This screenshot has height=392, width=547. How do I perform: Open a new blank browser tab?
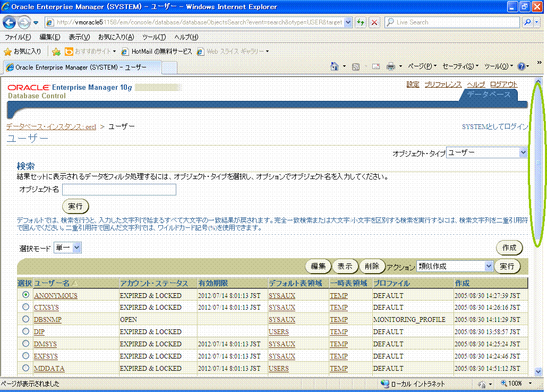pos(169,67)
